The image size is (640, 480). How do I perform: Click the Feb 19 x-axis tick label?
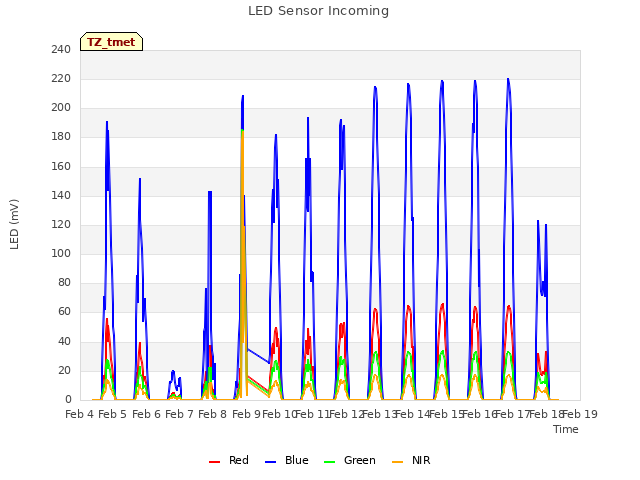[580, 414]
